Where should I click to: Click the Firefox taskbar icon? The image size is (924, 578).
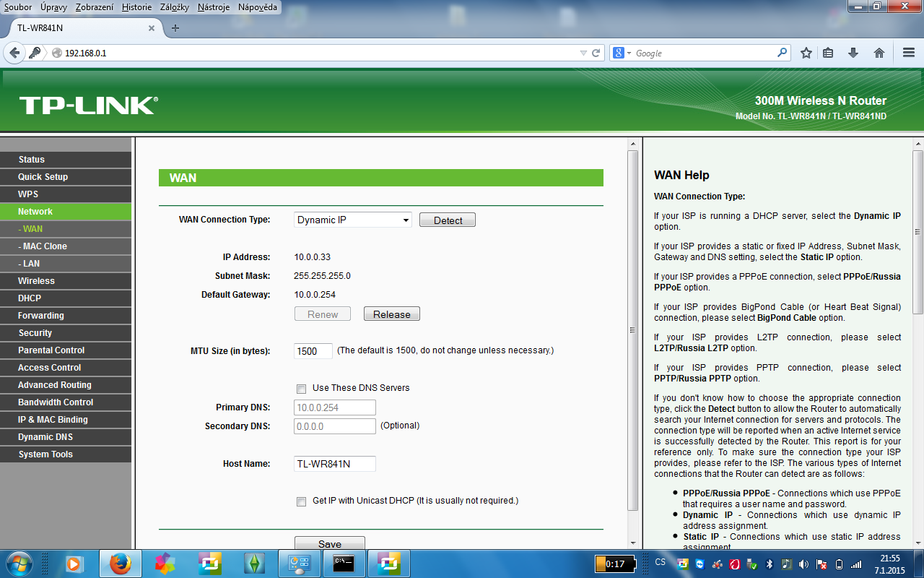[x=121, y=563]
